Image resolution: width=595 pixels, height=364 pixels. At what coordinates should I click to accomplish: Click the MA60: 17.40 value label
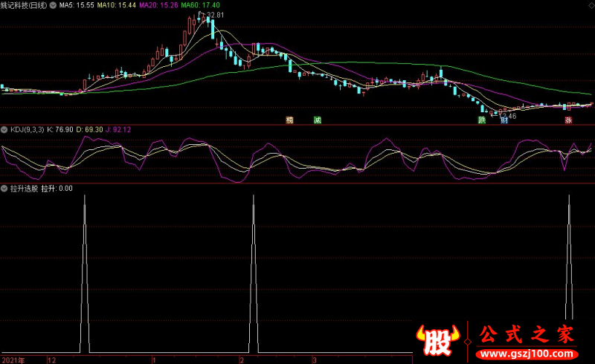tap(200, 5)
